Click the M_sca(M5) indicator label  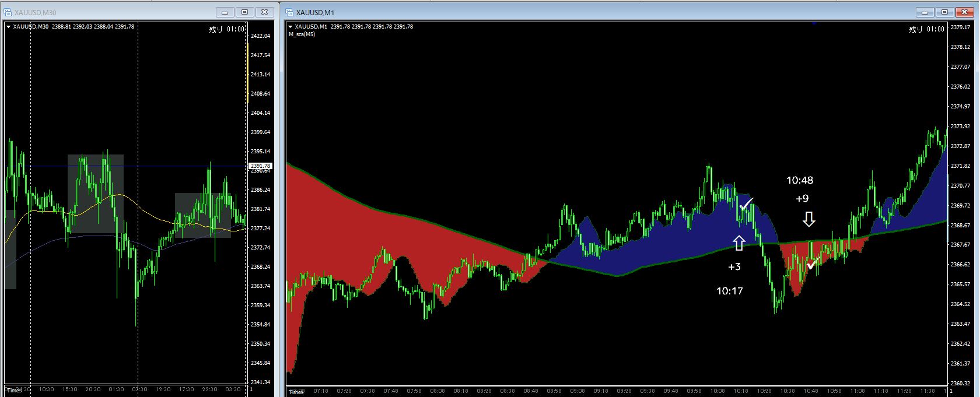(302, 34)
